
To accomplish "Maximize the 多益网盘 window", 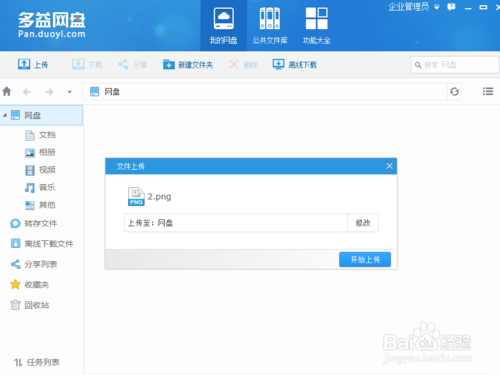I will pyautogui.click(x=483, y=7).
